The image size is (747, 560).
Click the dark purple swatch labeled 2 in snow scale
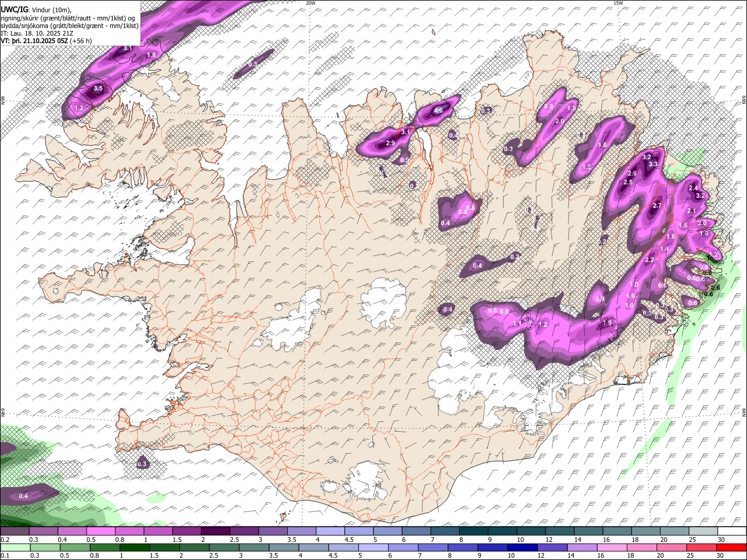215,531
